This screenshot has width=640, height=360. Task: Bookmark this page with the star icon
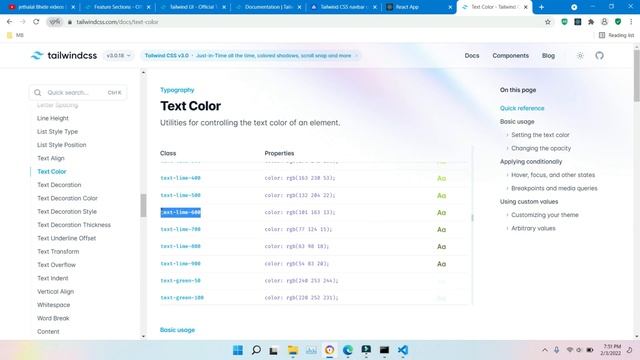[x=548, y=22]
